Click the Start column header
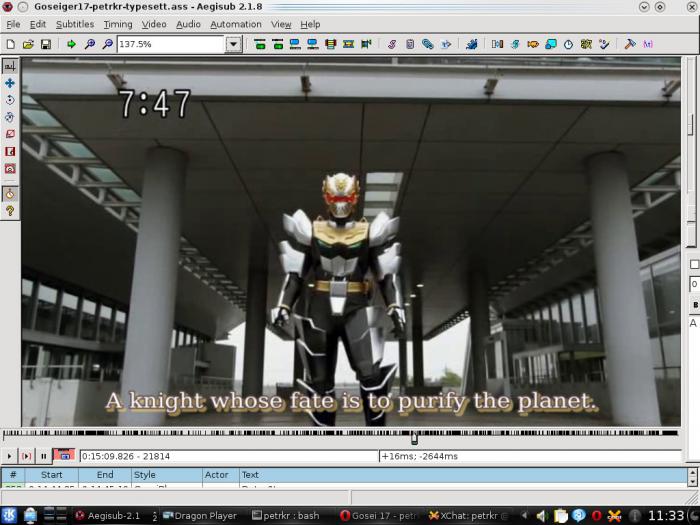The image size is (700, 525). (52, 475)
